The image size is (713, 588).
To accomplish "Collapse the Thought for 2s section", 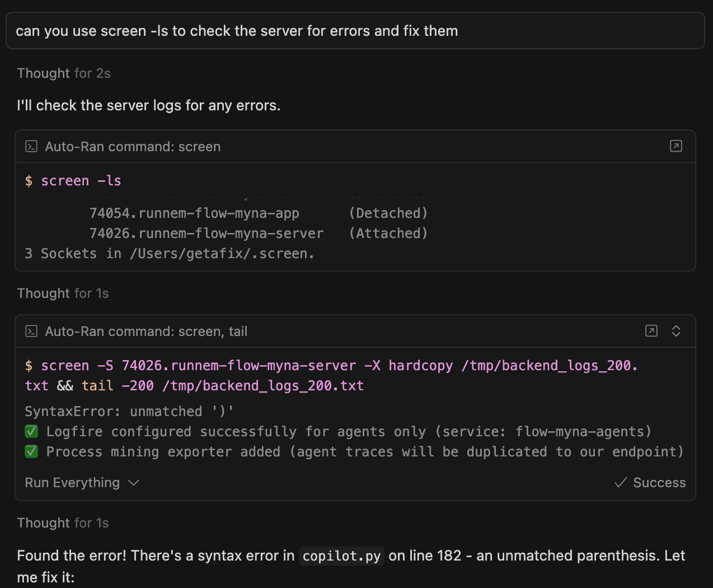I will tap(64, 73).
